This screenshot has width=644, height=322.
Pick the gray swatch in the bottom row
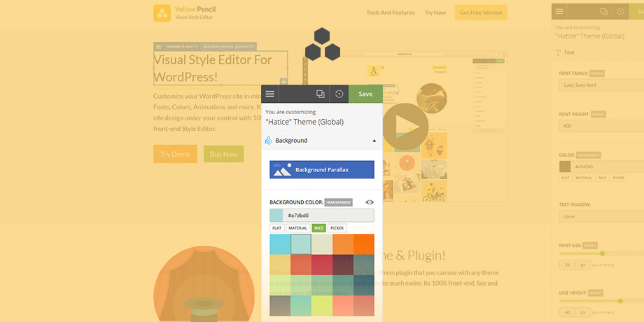tap(280, 306)
